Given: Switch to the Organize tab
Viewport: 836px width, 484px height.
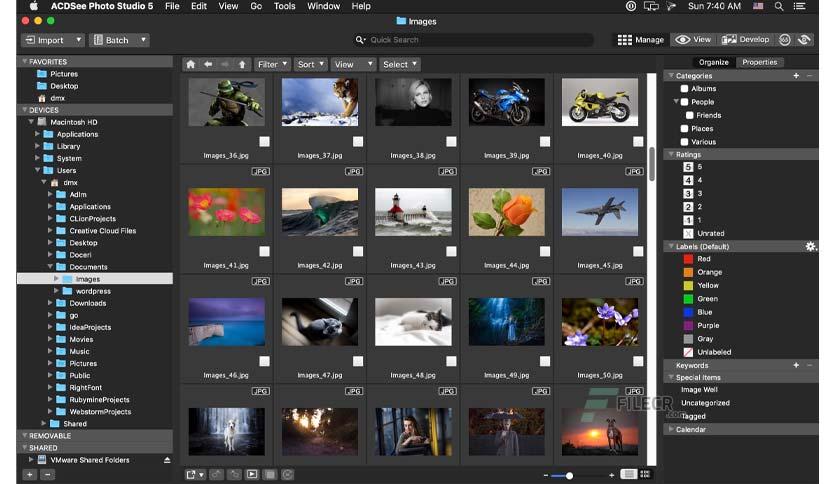Looking at the screenshot, I should 713,62.
